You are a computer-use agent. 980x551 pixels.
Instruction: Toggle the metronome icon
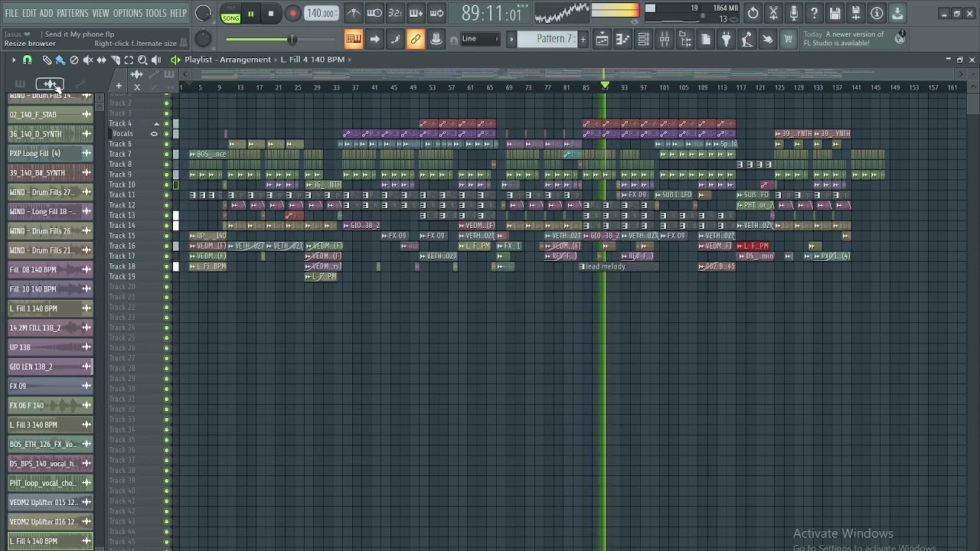[354, 13]
